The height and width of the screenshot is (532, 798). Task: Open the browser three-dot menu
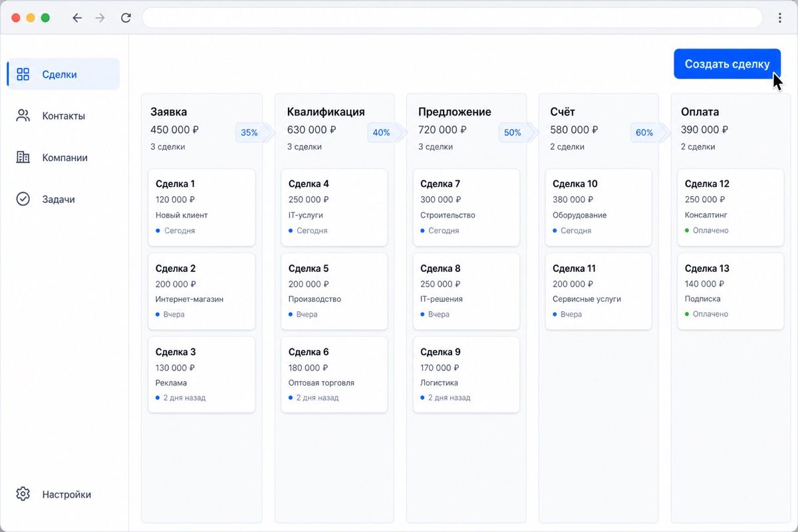click(x=780, y=18)
